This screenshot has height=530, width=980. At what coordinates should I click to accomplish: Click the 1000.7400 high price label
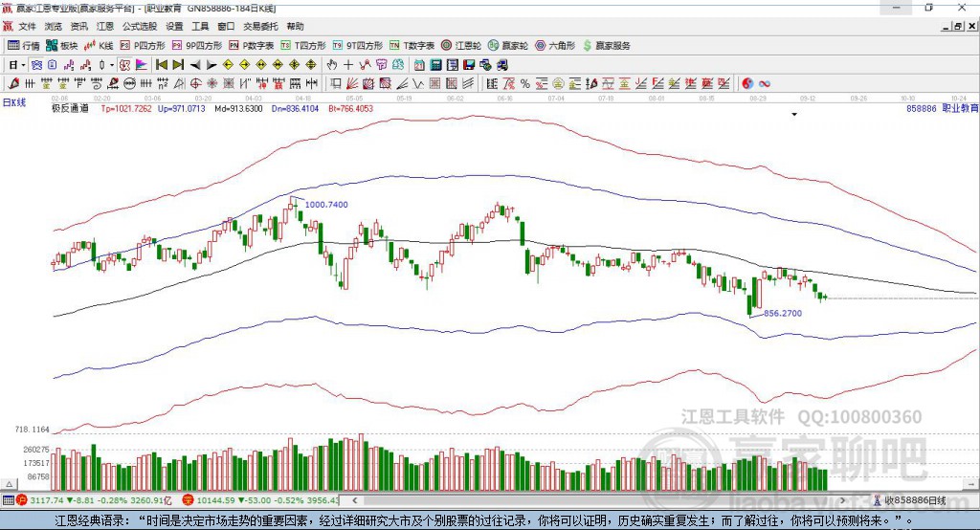326,205
